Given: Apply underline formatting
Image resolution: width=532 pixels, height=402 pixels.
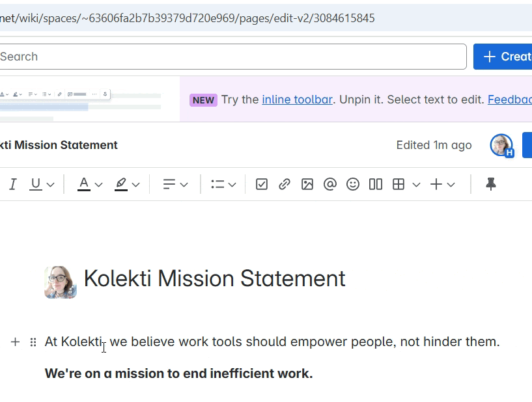Looking at the screenshot, I should click(36, 184).
